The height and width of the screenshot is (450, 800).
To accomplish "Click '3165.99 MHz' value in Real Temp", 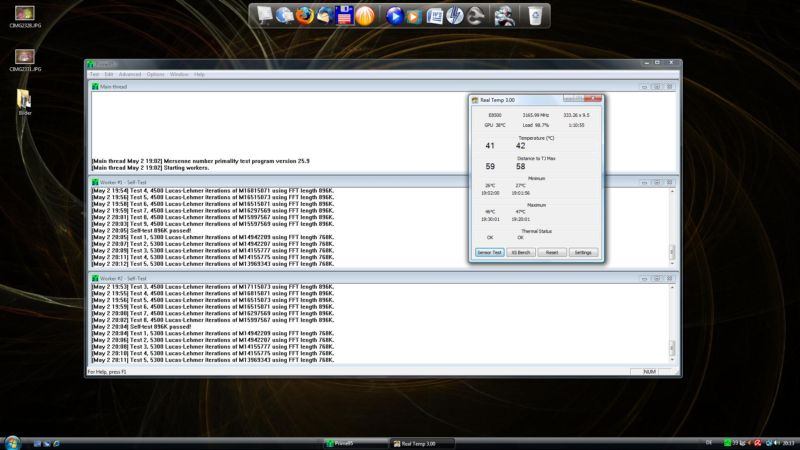I will point(536,115).
